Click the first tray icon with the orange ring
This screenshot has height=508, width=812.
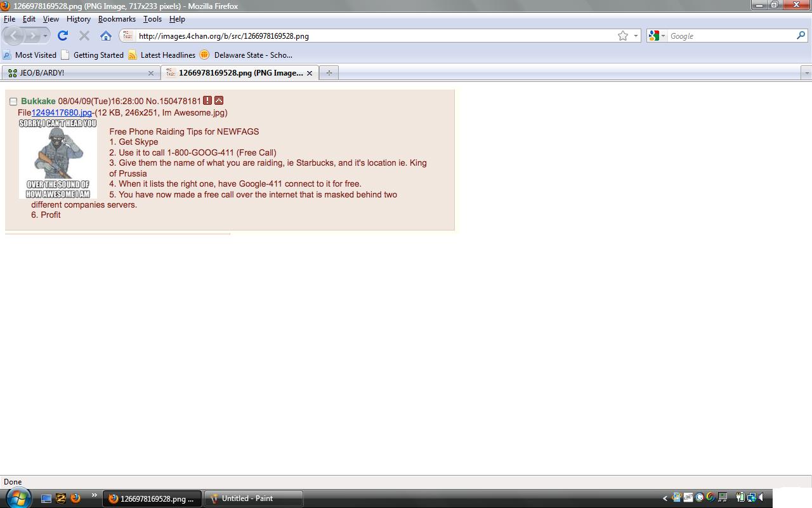[677, 497]
